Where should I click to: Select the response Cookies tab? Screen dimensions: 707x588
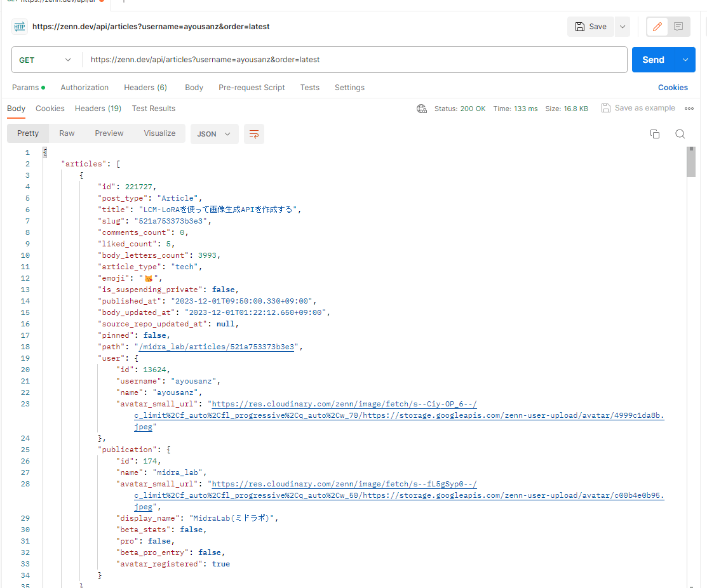(50, 109)
